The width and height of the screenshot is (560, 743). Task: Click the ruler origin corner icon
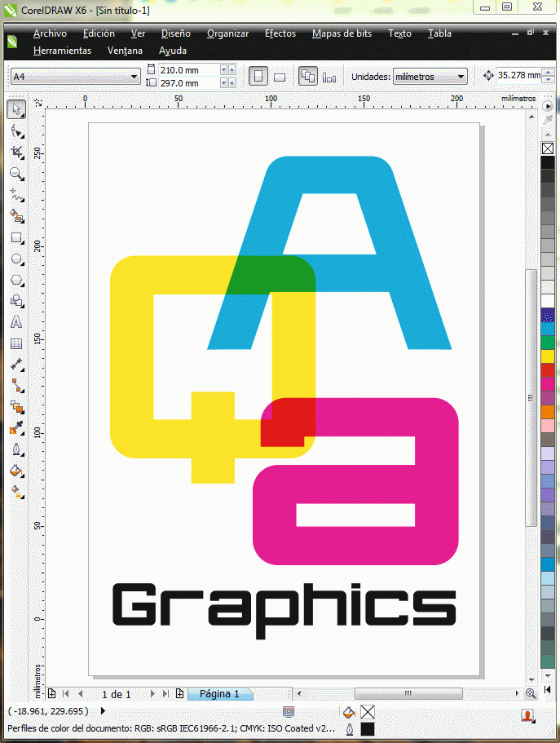coord(38,103)
